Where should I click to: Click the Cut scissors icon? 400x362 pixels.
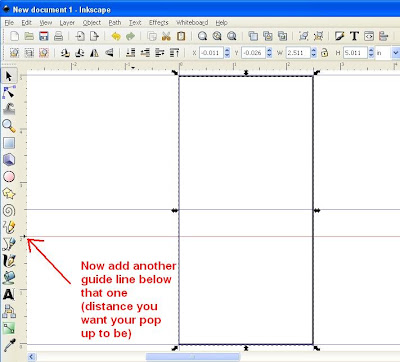166,36
